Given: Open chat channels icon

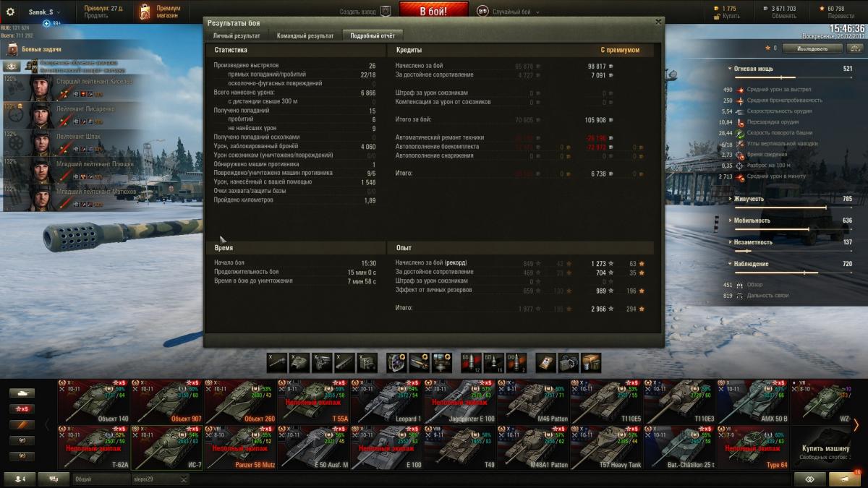Looking at the screenshot, I should coord(54,479).
